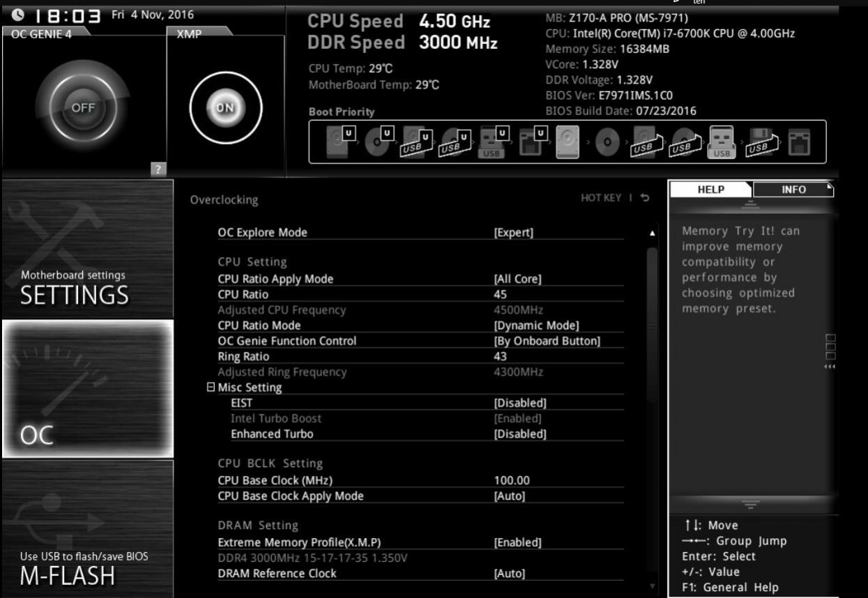Open the OC overclocking section
868x598 pixels.
(x=87, y=389)
